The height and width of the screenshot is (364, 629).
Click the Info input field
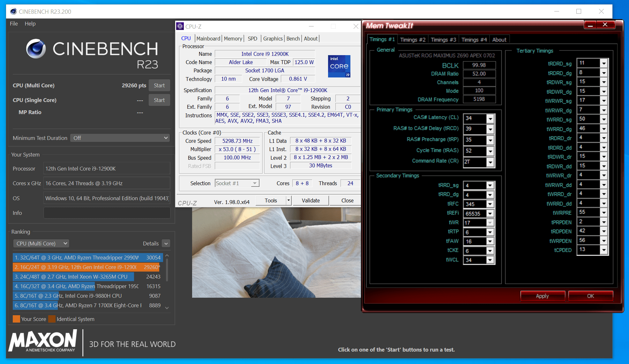pos(107,213)
